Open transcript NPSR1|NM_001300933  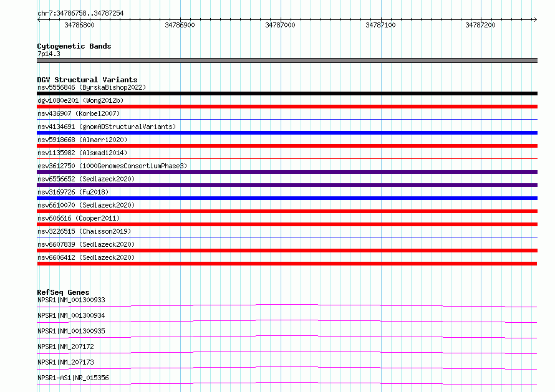coord(71,300)
